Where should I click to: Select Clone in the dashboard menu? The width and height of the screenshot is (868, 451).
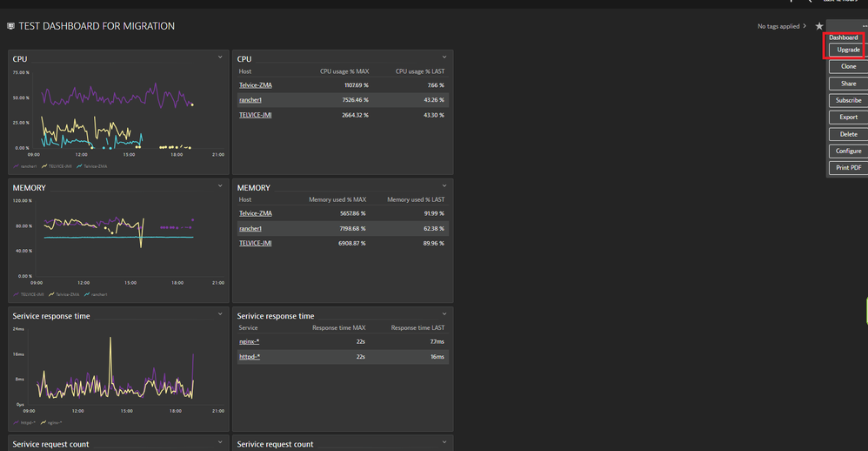coord(848,66)
